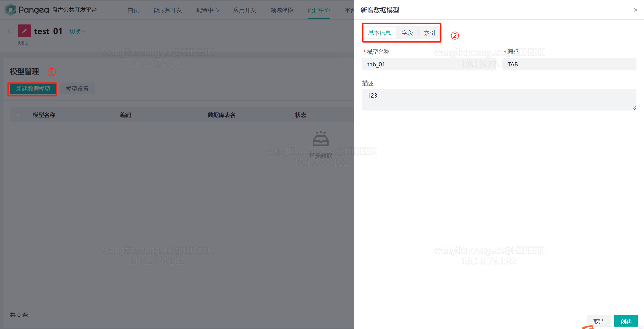Open the 领域建模 menu
The image size is (644, 329).
(282, 10)
